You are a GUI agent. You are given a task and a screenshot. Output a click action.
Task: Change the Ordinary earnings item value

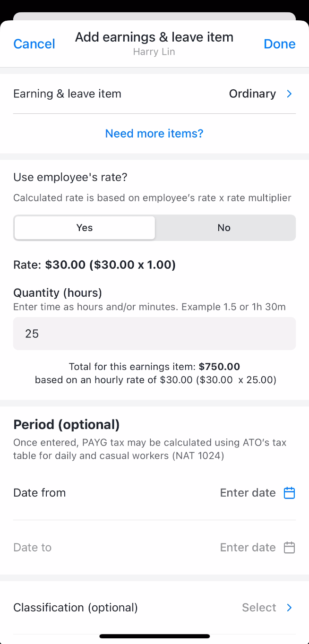click(x=252, y=94)
